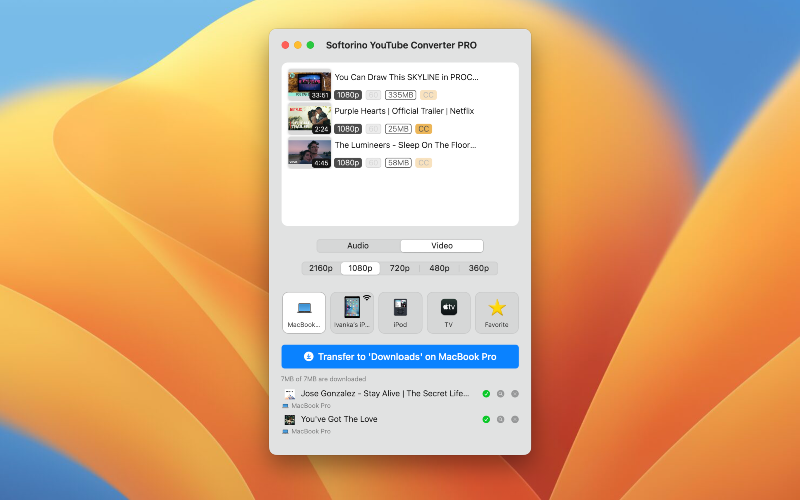
Task: Select 'The Lumineers - Sleep On The Floor' title
Action: [x=405, y=145]
